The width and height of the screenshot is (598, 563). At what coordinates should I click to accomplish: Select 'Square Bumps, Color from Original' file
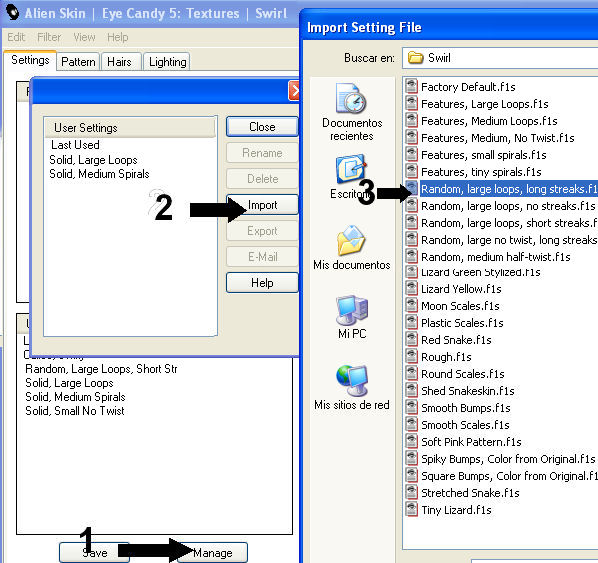509,476
